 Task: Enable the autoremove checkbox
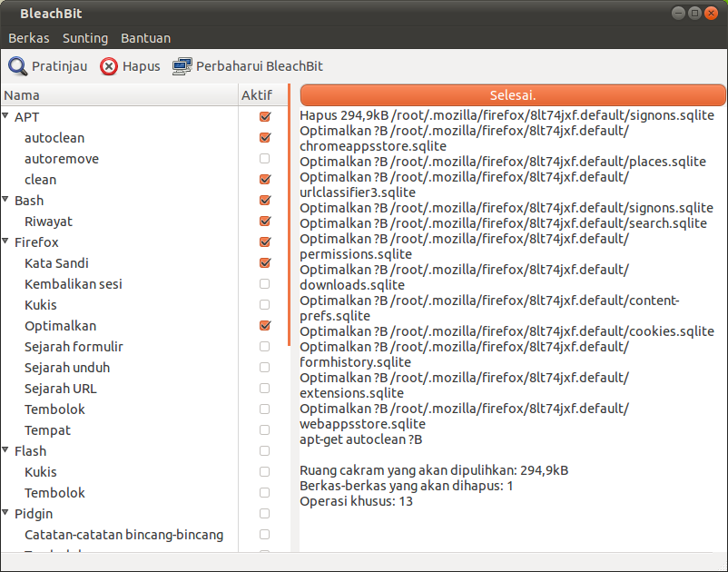(x=265, y=158)
